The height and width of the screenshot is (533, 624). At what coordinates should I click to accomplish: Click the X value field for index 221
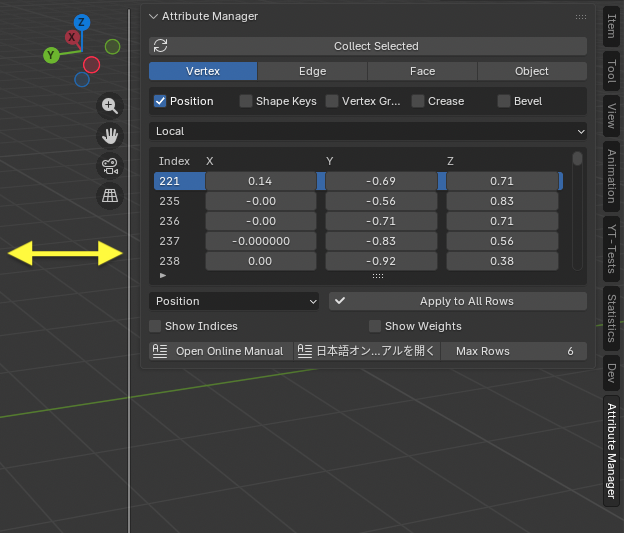(260, 181)
